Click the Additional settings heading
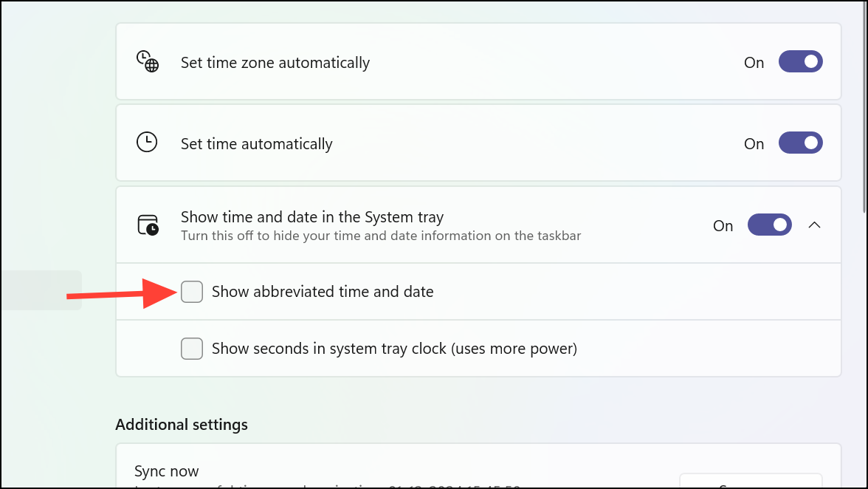 [x=181, y=424]
